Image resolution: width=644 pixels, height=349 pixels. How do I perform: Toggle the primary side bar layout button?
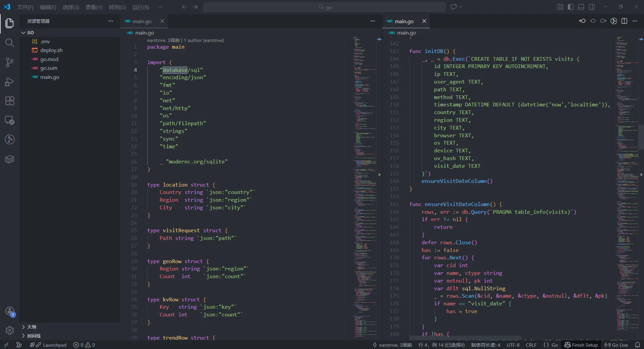click(571, 7)
